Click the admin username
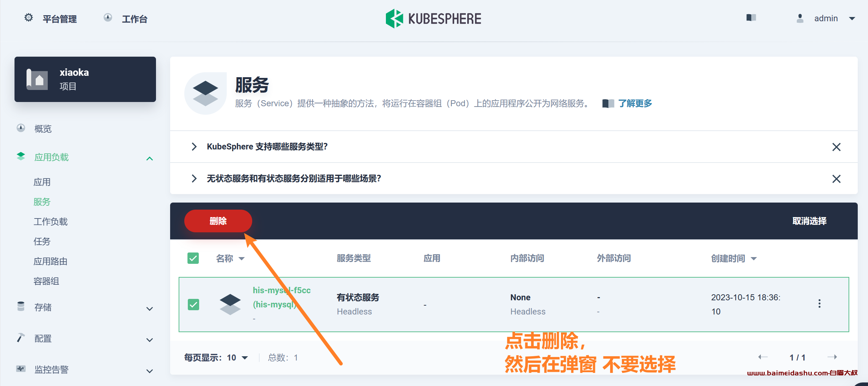The height and width of the screenshot is (386, 868). tap(826, 18)
